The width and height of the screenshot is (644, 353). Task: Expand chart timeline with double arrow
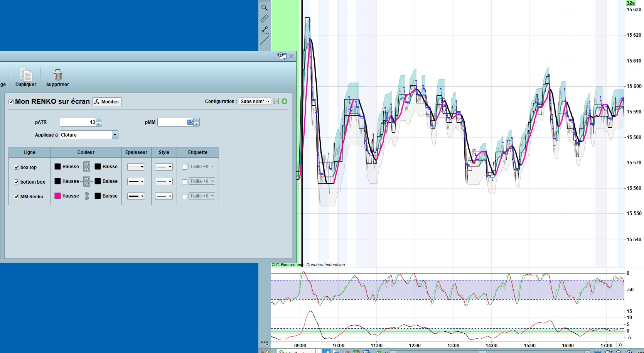(x=620, y=345)
